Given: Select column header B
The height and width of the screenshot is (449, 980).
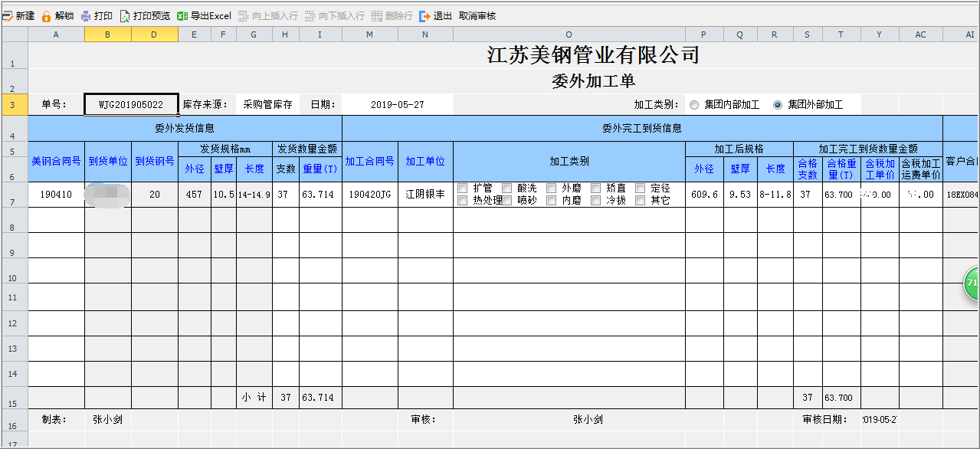Looking at the screenshot, I should 108,34.
